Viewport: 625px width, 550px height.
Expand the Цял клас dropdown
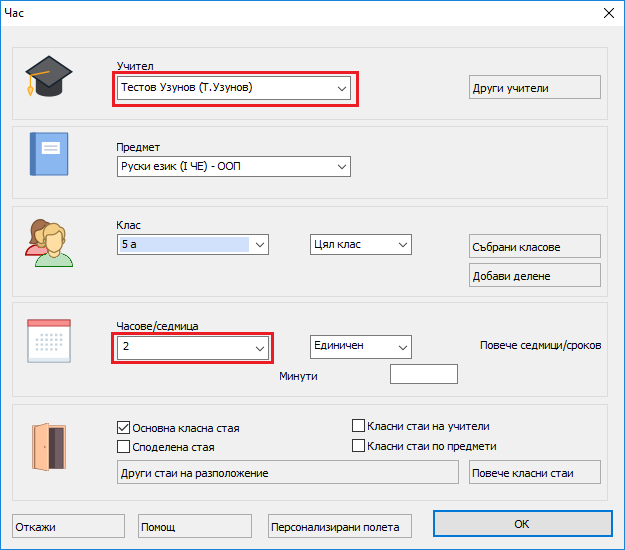(x=402, y=244)
